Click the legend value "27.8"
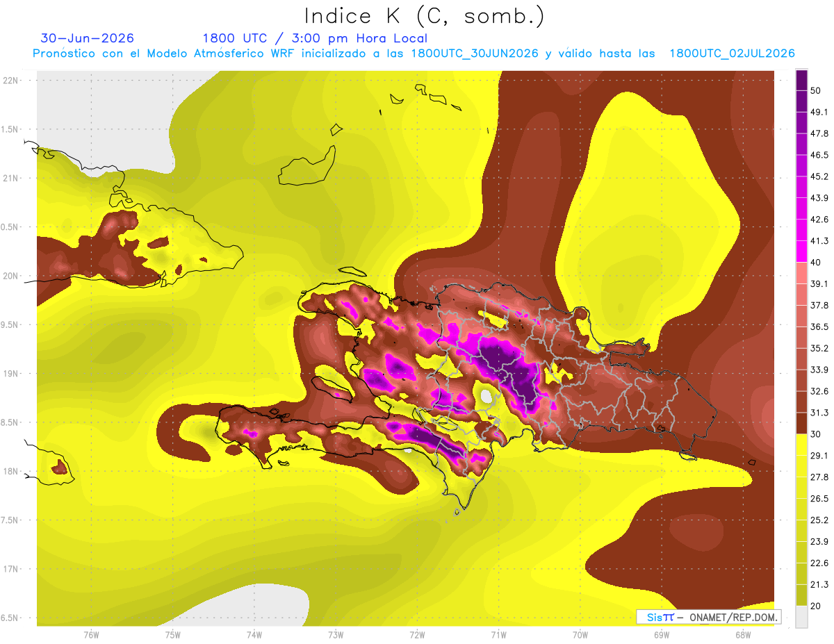 (819, 477)
